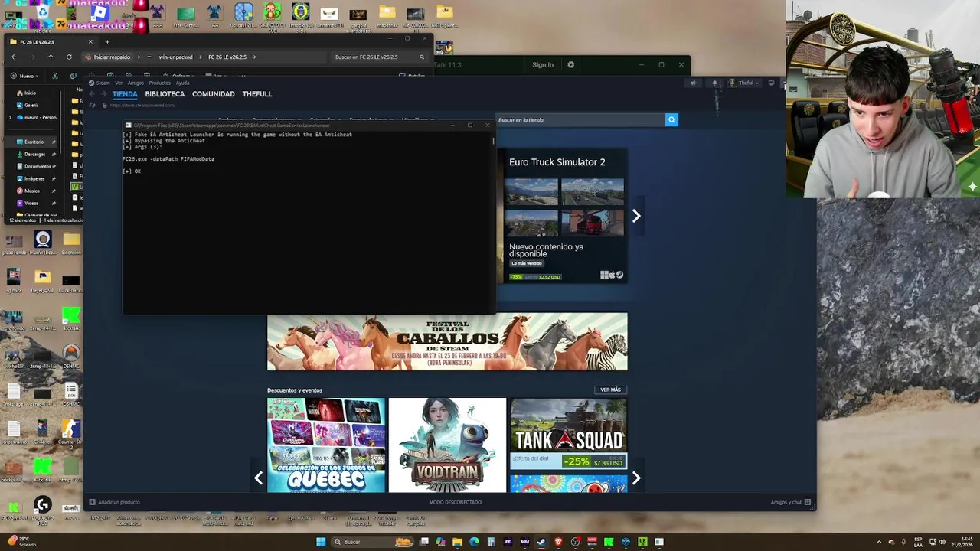Click Añadir un producto plus icon
This screenshot has height=551, width=980.
coord(93,502)
